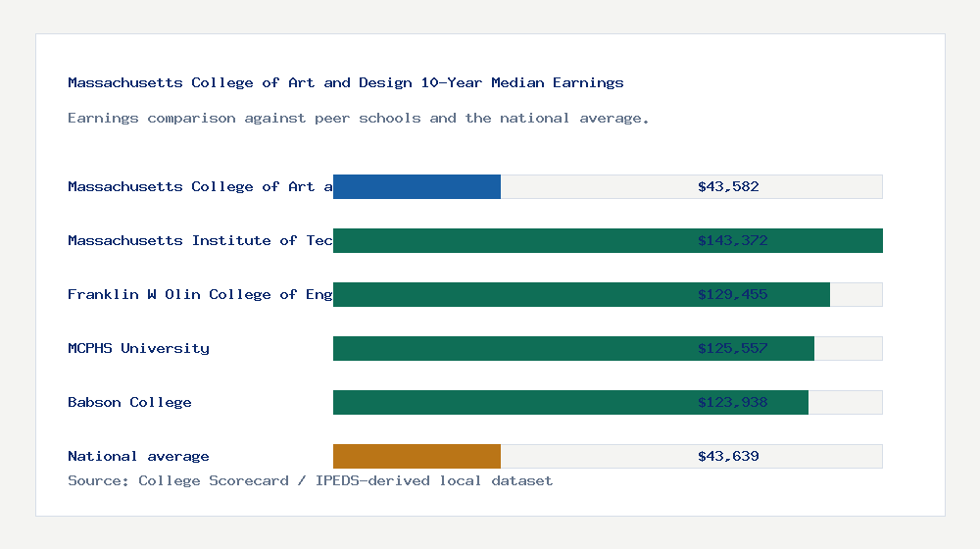980x549 pixels.
Task: Click the value $43,639
Action: [728, 456]
